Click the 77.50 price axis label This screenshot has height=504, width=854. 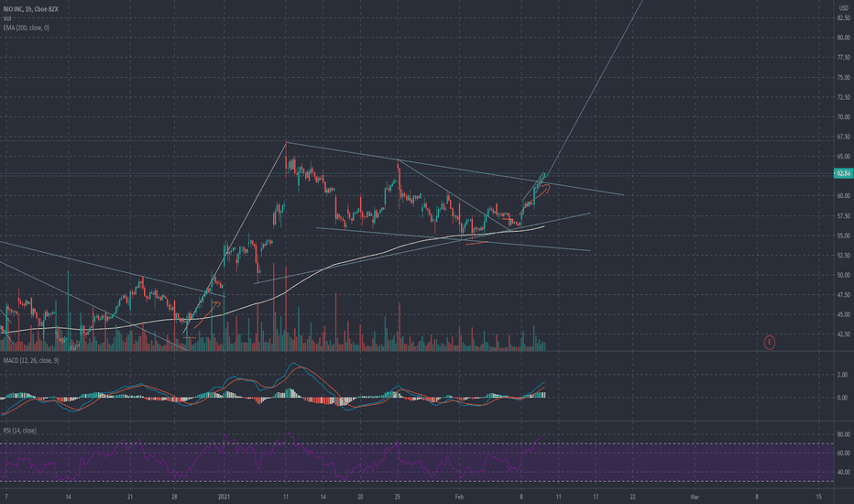tap(844, 57)
